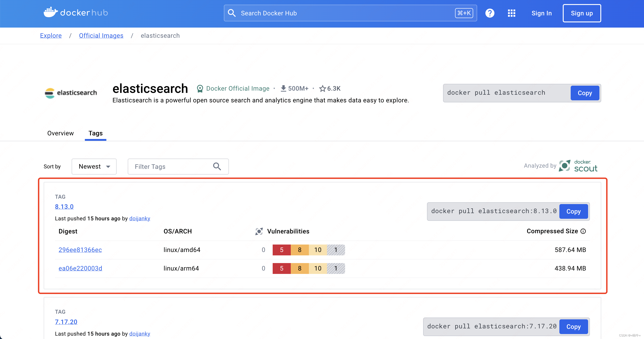Click the star icon beside 6.3K
The width and height of the screenshot is (644, 339).
pyautogui.click(x=322, y=88)
